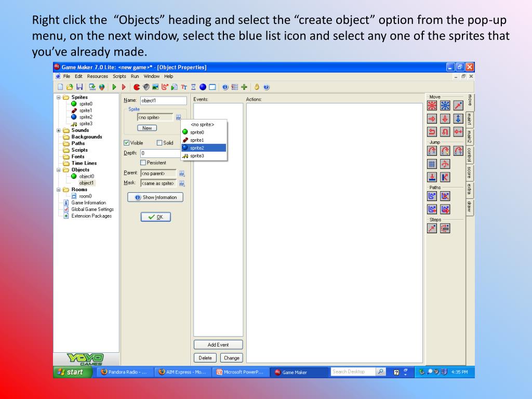Open the Windows start button

click(x=72, y=372)
